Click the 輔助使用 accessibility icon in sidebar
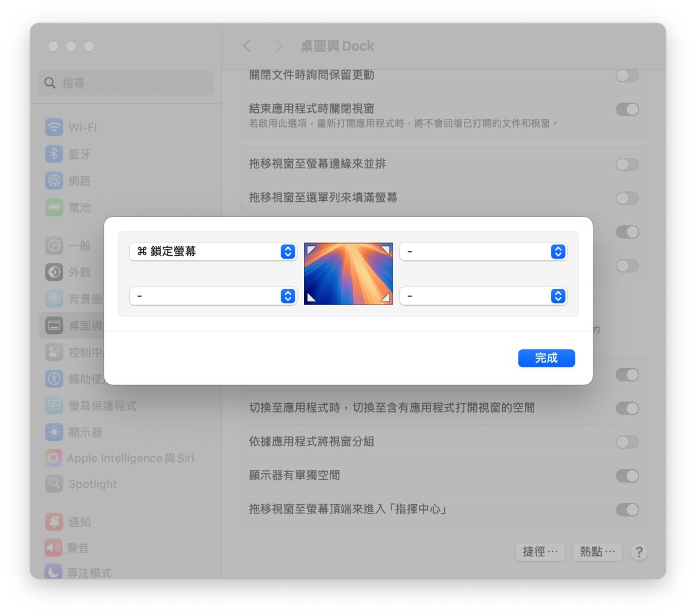 click(x=54, y=379)
